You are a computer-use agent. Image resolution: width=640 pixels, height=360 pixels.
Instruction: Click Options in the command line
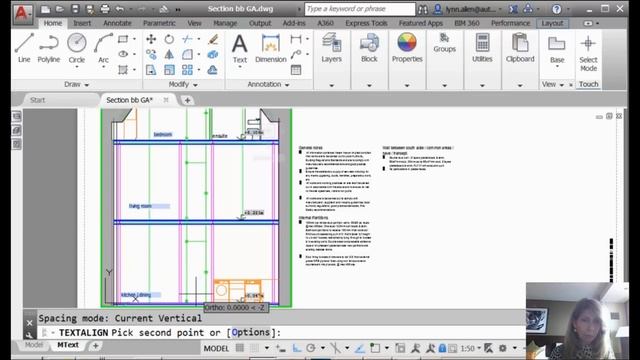(x=251, y=333)
